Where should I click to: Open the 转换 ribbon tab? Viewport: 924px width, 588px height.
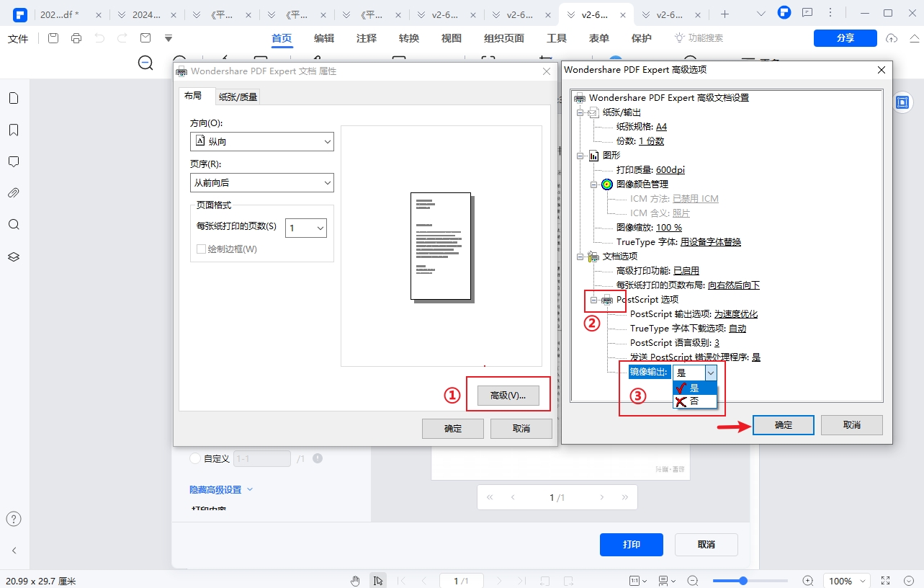click(x=409, y=38)
